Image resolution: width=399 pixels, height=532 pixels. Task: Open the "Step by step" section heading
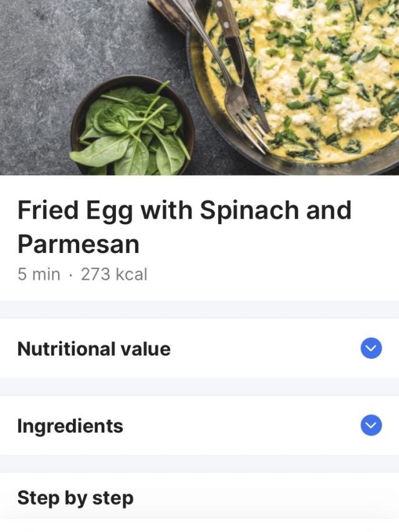pyautogui.click(x=75, y=498)
